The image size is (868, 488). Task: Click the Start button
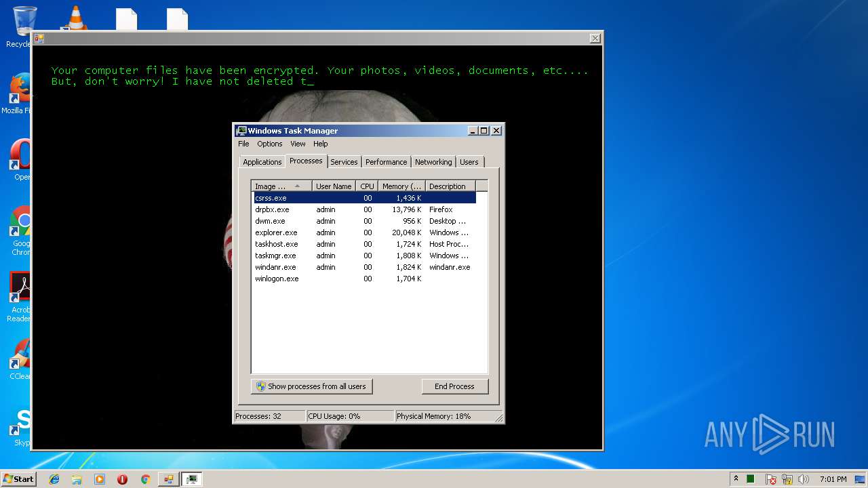pyautogui.click(x=18, y=479)
